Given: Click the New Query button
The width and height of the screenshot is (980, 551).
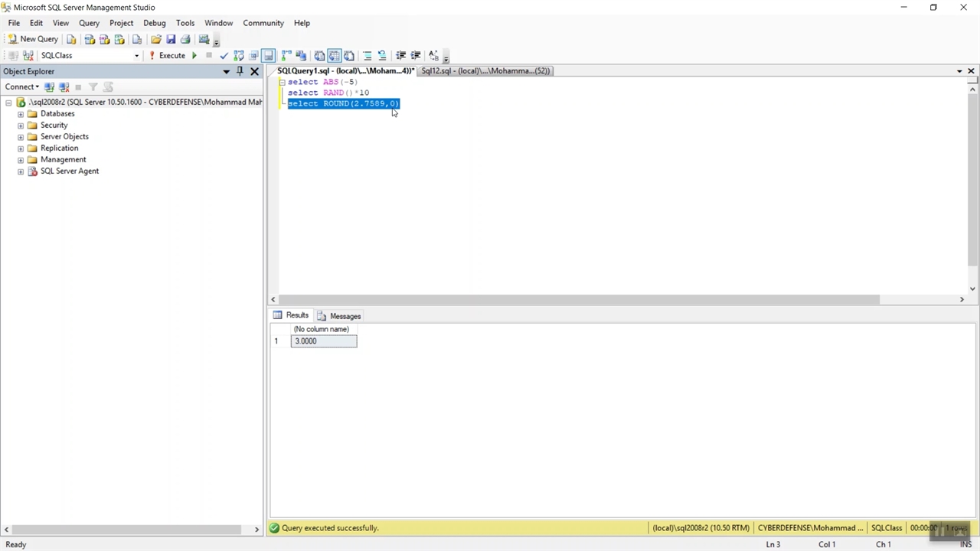Looking at the screenshot, I should click(33, 39).
